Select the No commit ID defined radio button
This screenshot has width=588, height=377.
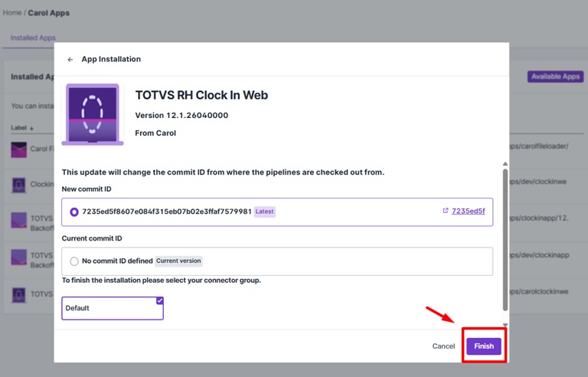74,261
